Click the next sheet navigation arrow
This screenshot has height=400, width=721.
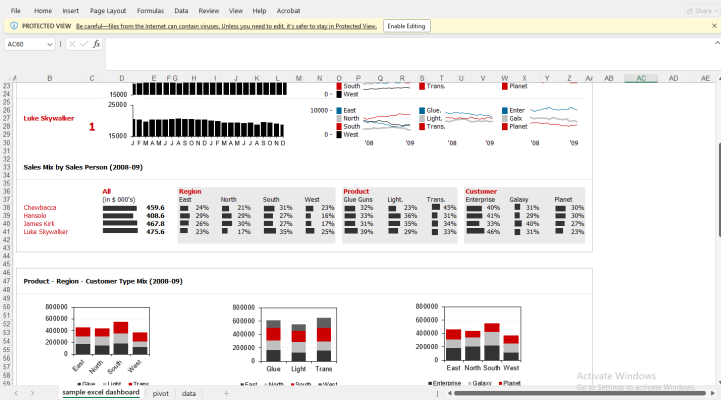(x=31, y=393)
